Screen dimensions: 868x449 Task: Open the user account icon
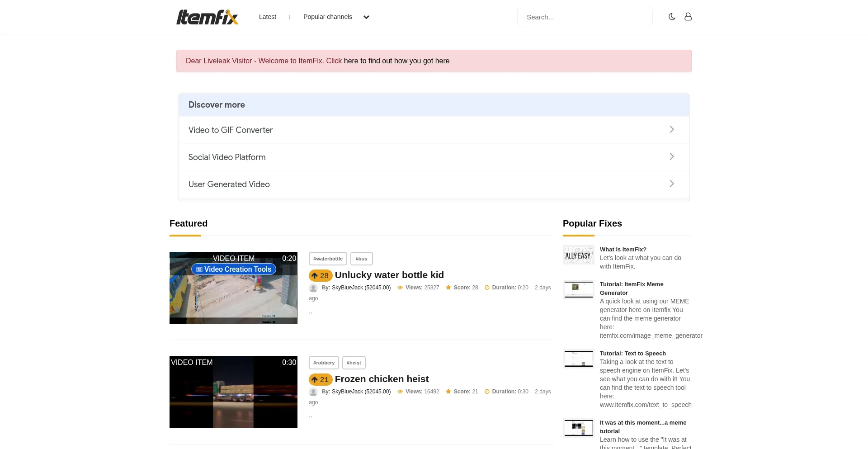tap(688, 17)
